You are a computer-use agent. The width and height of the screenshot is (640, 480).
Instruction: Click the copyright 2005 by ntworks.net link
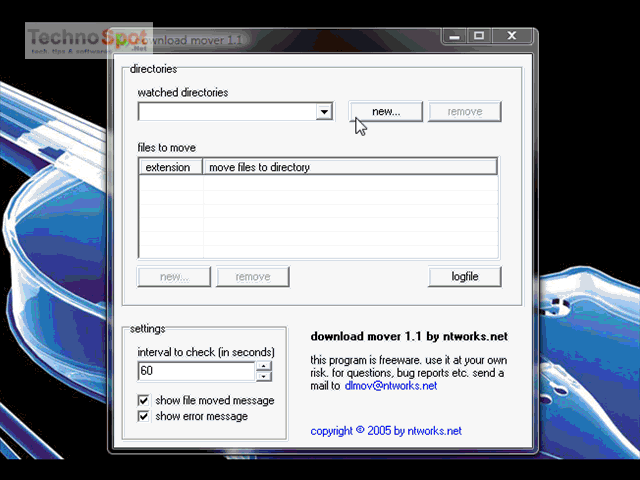[x=386, y=431]
